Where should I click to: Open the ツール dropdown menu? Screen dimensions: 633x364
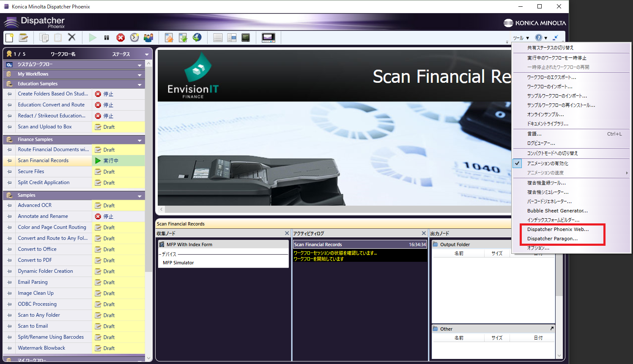coord(521,38)
